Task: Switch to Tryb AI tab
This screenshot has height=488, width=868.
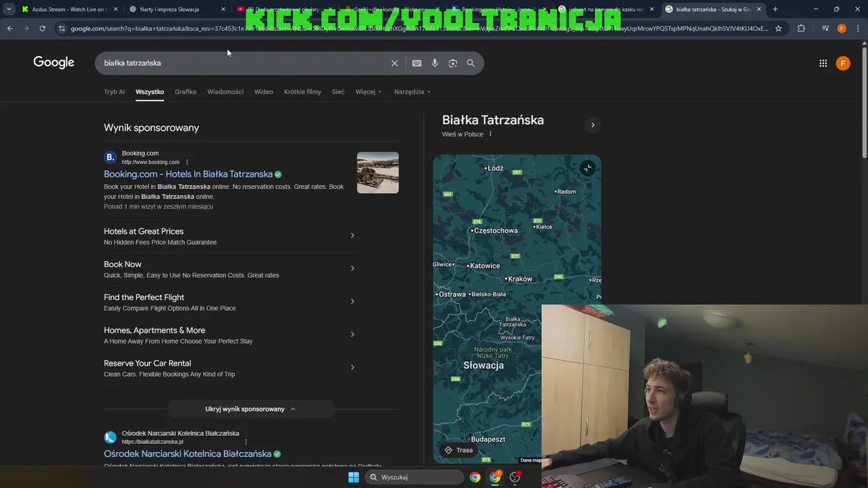Action: (x=114, y=91)
